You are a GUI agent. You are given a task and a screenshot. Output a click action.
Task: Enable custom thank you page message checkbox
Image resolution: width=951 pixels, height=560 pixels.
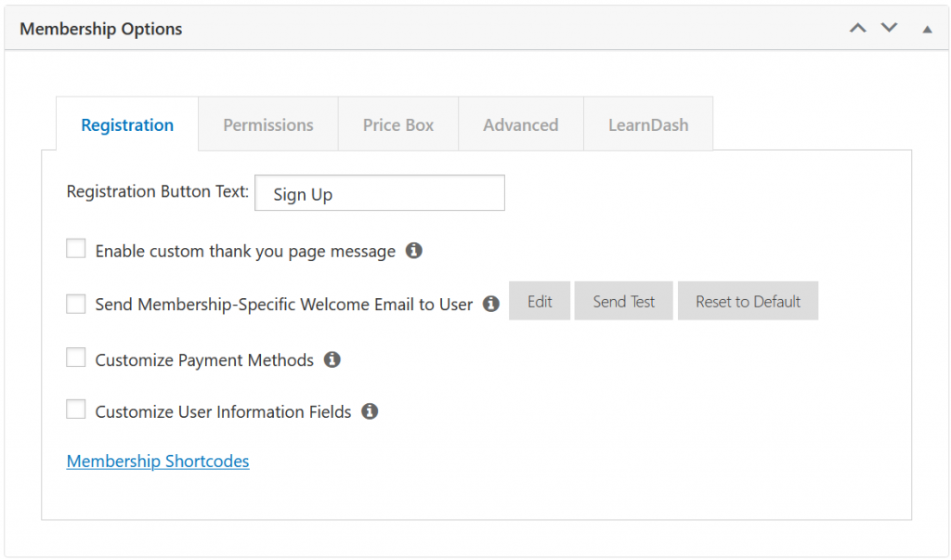pos(76,250)
